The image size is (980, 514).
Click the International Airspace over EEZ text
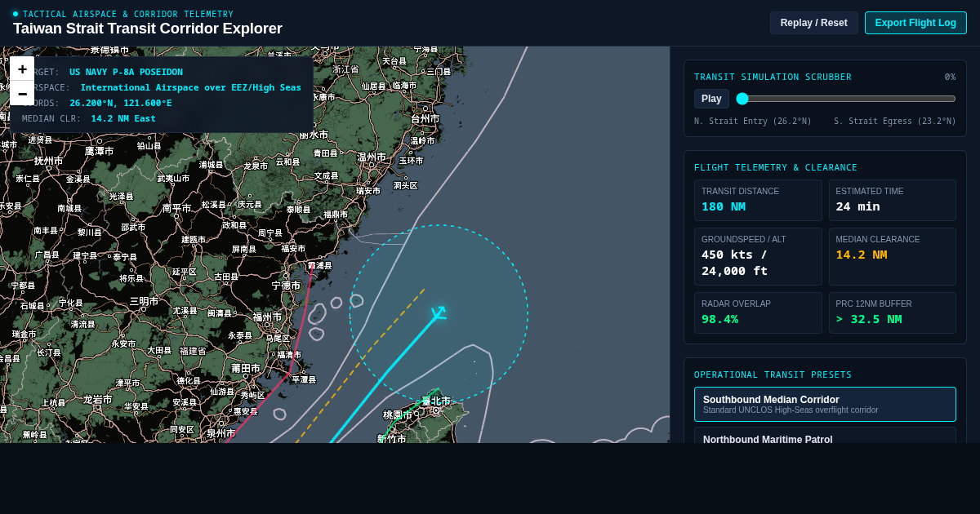click(x=190, y=87)
